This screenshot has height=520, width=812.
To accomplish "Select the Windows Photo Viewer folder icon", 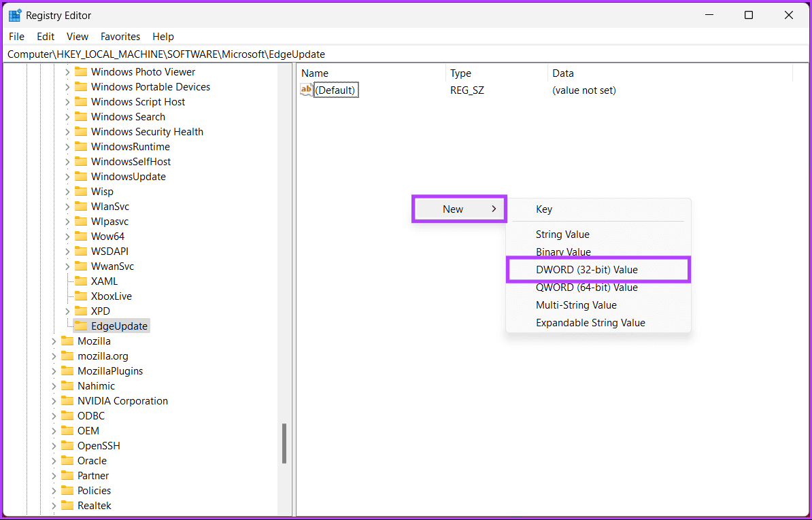I will coord(81,72).
